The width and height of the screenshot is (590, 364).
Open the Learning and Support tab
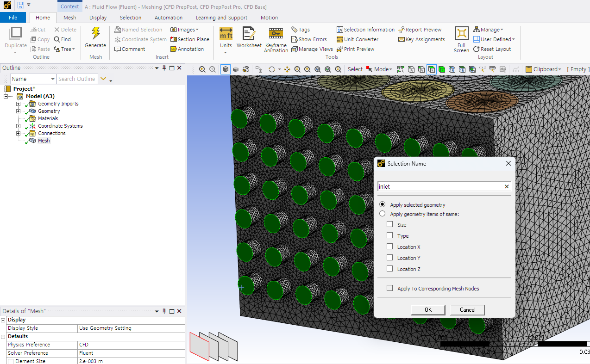click(221, 18)
